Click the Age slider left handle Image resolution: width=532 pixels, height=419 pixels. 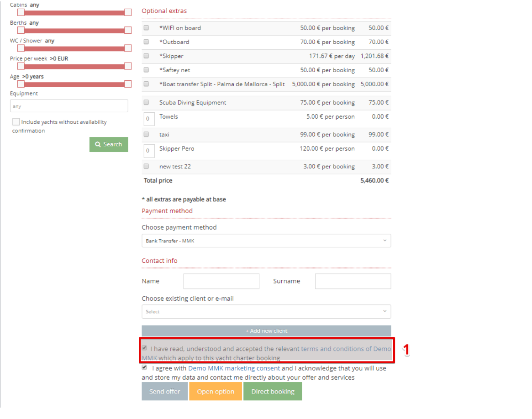tap(21, 84)
